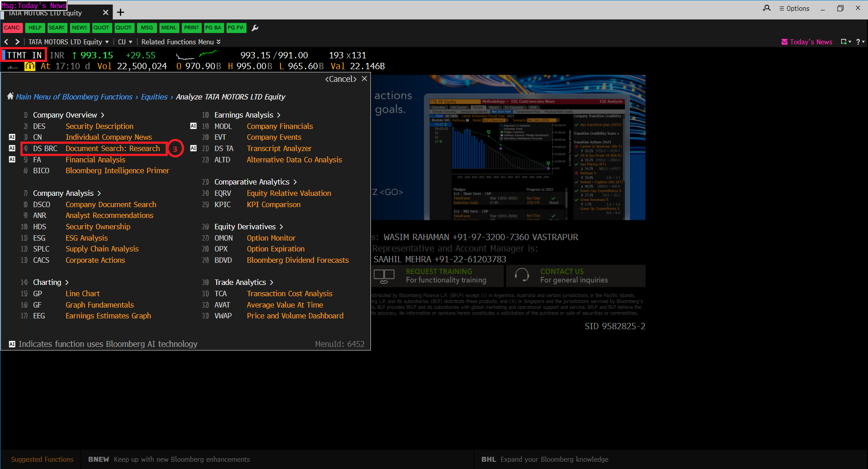Open Supply Chain Analysis function
The height and width of the screenshot is (469, 868).
coord(102,249)
